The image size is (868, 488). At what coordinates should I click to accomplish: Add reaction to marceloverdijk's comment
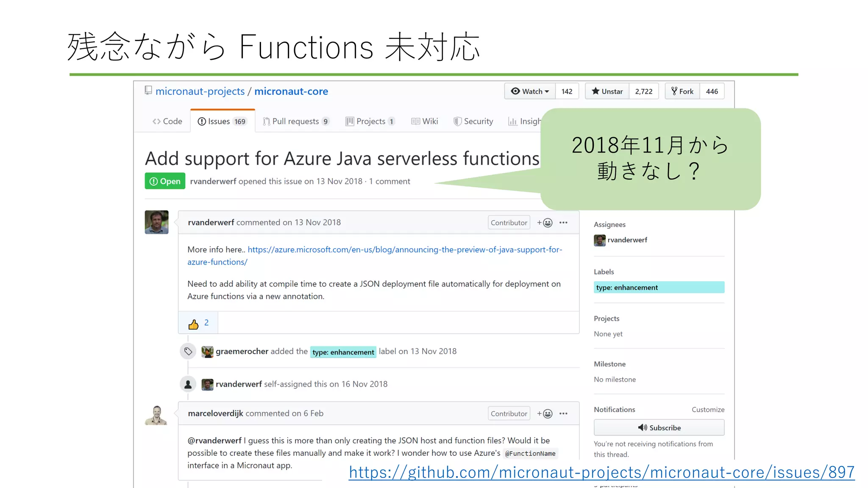click(x=545, y=413)
